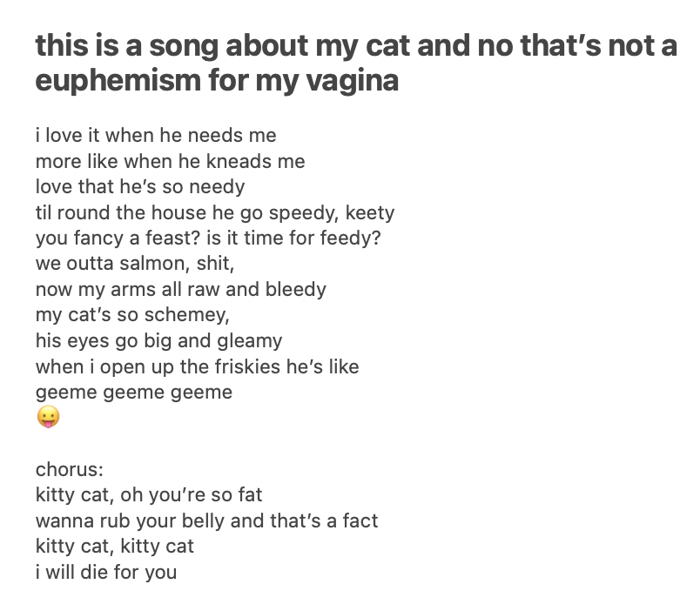Click the 'chorus:' label

tap(69, 469)
